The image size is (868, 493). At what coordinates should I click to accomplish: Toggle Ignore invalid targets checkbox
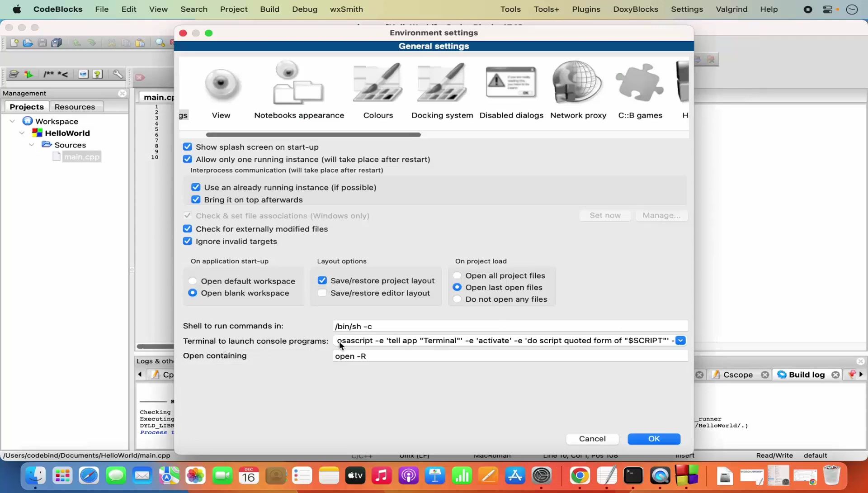[x=188, y=241]
